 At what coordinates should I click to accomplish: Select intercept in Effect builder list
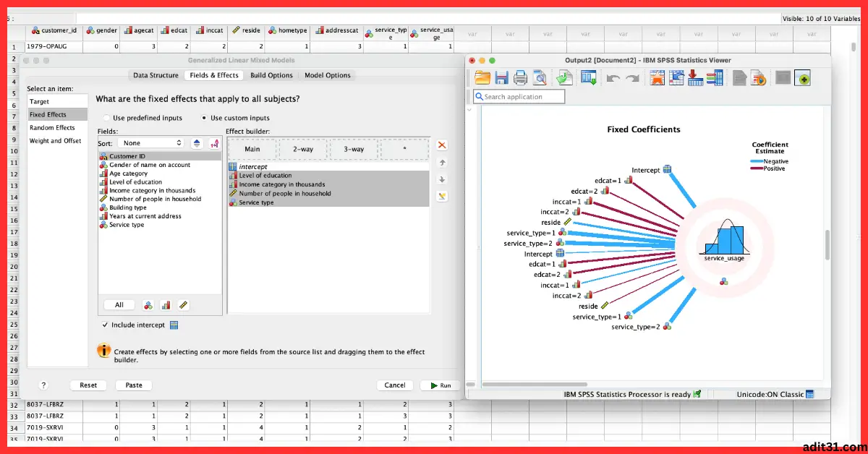click(328, 166)
